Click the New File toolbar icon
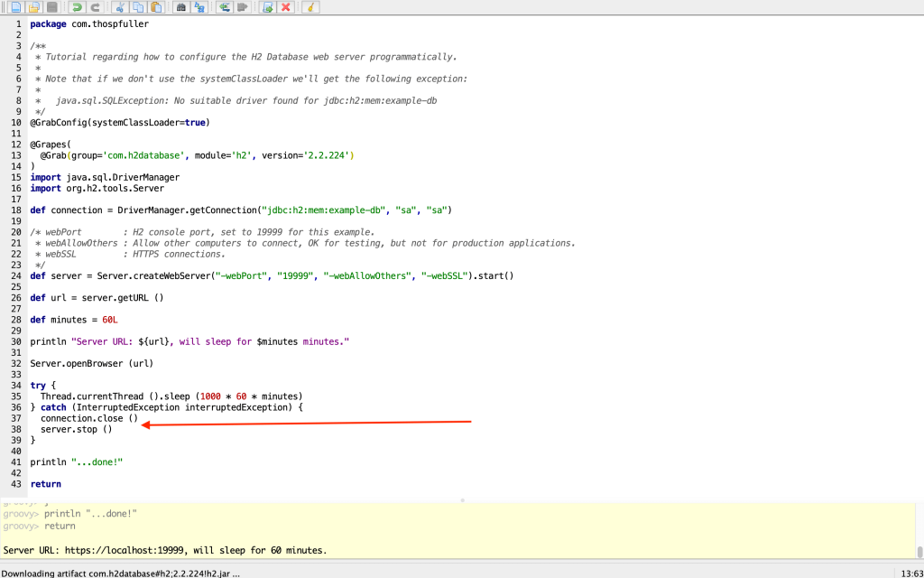 [15, 7]
